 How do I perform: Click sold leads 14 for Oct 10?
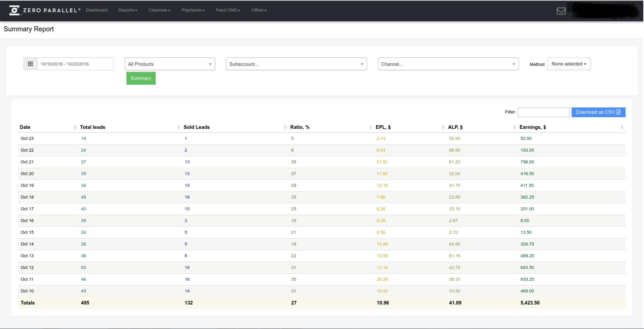coord(187,291)
